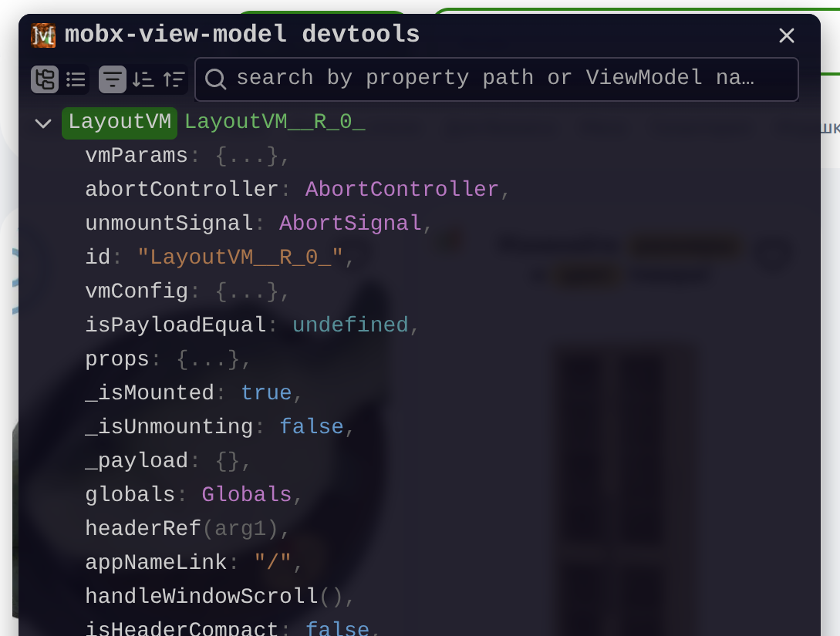Expand the vmConfig object value
Screen dimensions: 840x636
click(247, 291)
